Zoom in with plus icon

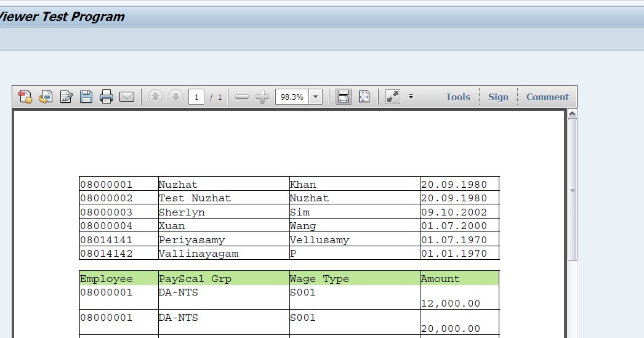[262, 97]
